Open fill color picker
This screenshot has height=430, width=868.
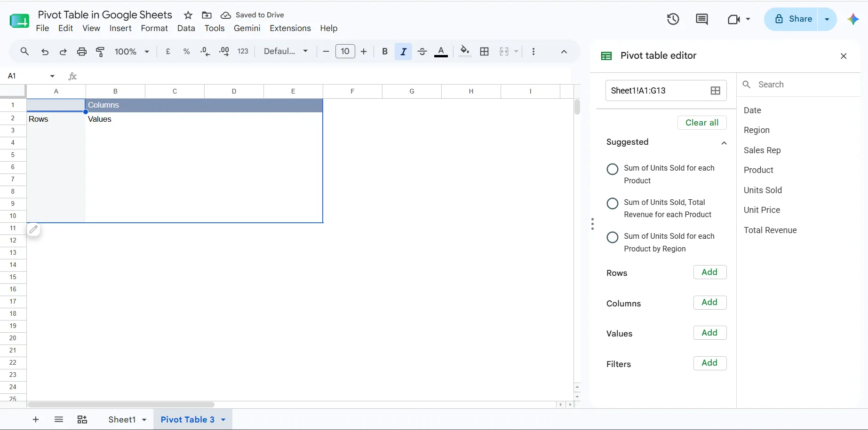tap(465, 51)
